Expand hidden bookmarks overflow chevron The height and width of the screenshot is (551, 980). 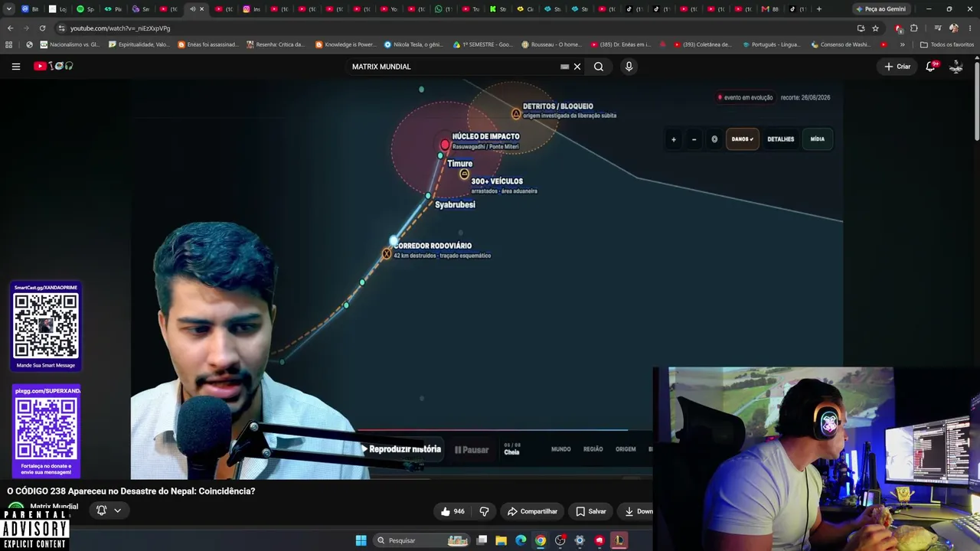tap(902, 44)
